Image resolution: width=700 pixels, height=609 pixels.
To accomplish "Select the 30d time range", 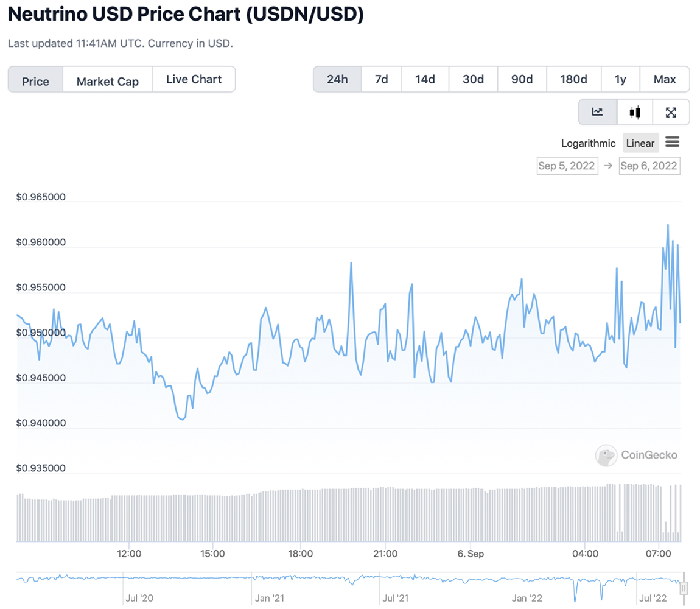I will pyautogui.click(x=473, y=79).
